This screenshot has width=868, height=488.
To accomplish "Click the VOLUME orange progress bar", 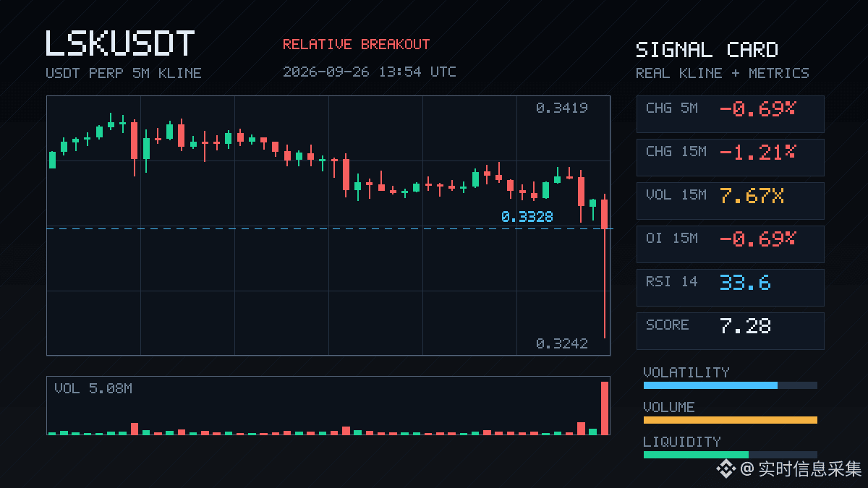I will pyautogui.click(x=730, y=420).
